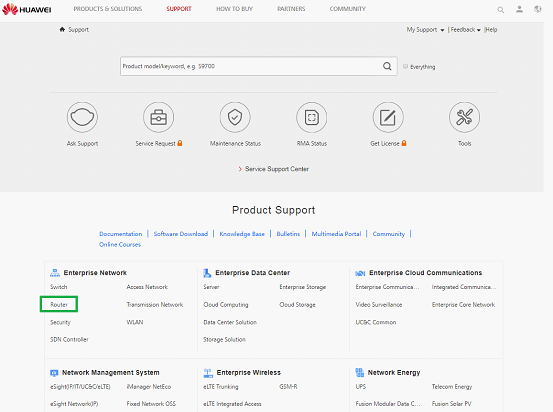Click the Network Energy category icon

(x=359, y=372)
